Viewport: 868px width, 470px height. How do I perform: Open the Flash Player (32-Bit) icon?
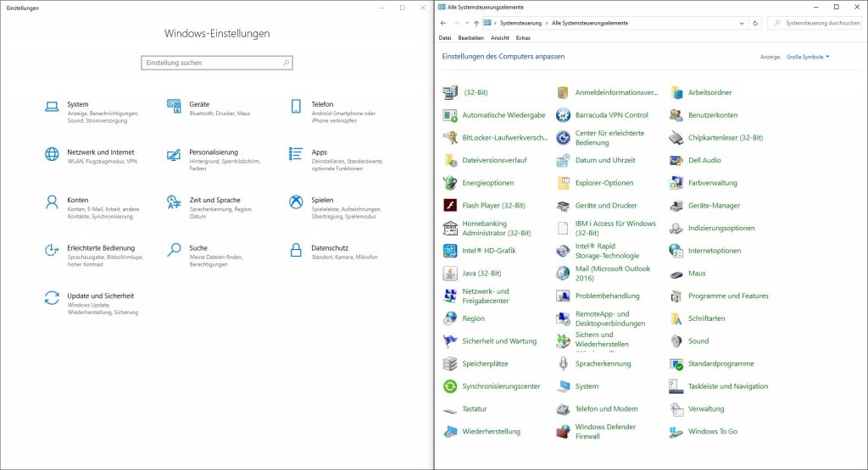pos(450,205)
